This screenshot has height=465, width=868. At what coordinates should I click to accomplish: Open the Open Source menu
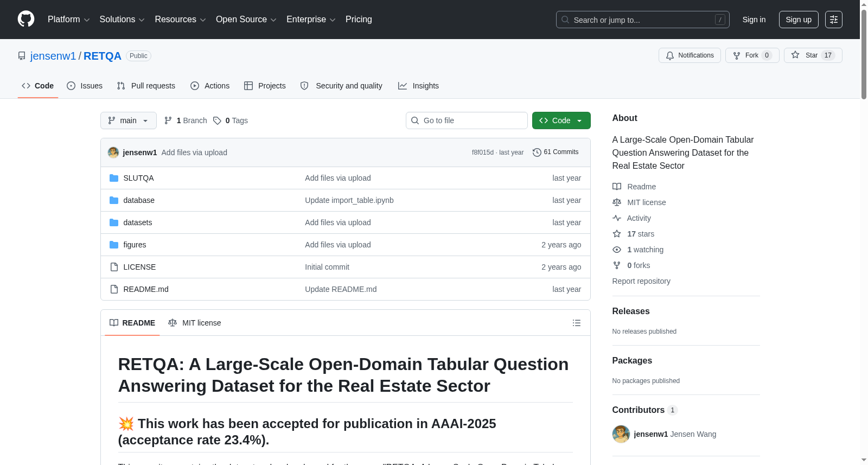pos(246,20)
